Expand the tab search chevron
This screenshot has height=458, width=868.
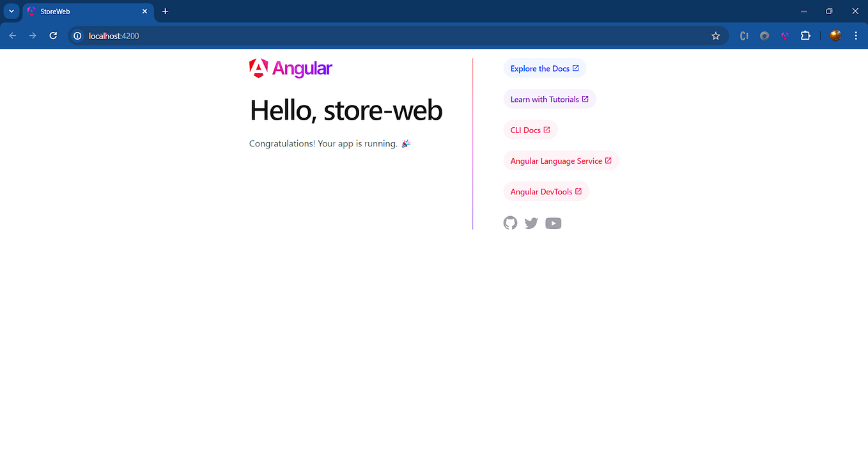tap(11, 11)
